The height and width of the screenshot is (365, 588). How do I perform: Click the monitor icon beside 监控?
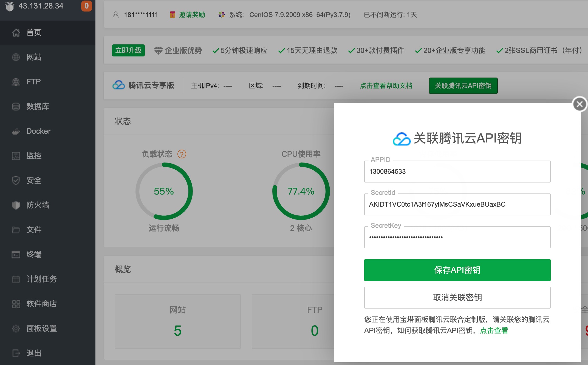[16, 156]
